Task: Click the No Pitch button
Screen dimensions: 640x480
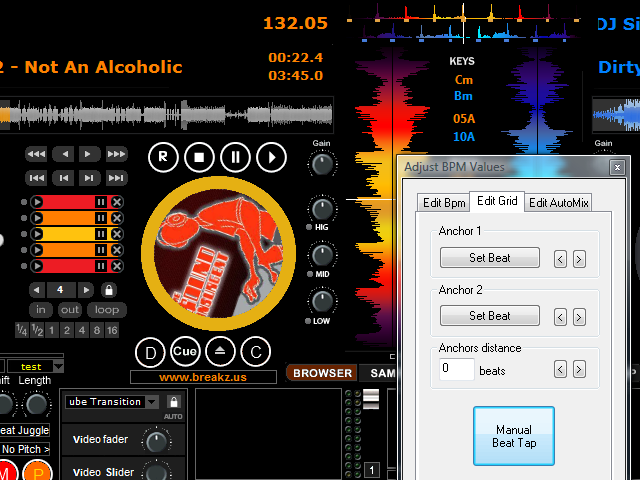Action: 25,449
